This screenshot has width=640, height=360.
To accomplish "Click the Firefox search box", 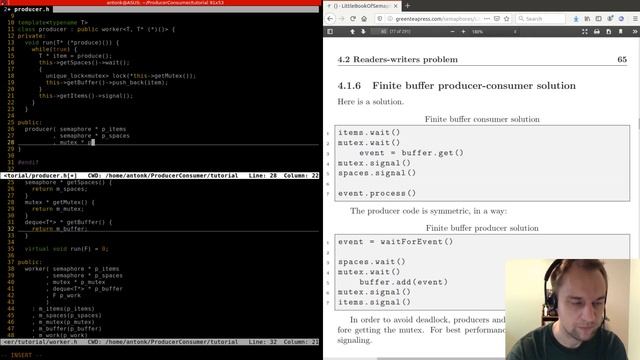I will (541, 19).
